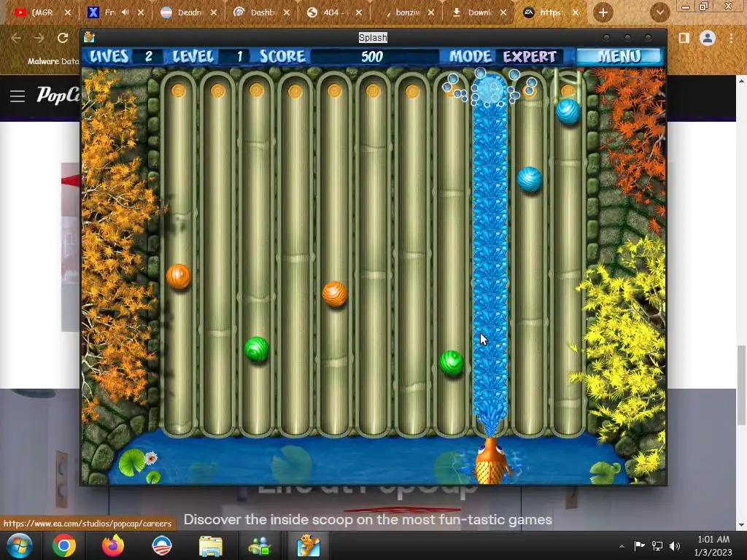
Task: Click the PopCap logo on the website
Action: tap(58, 96)
